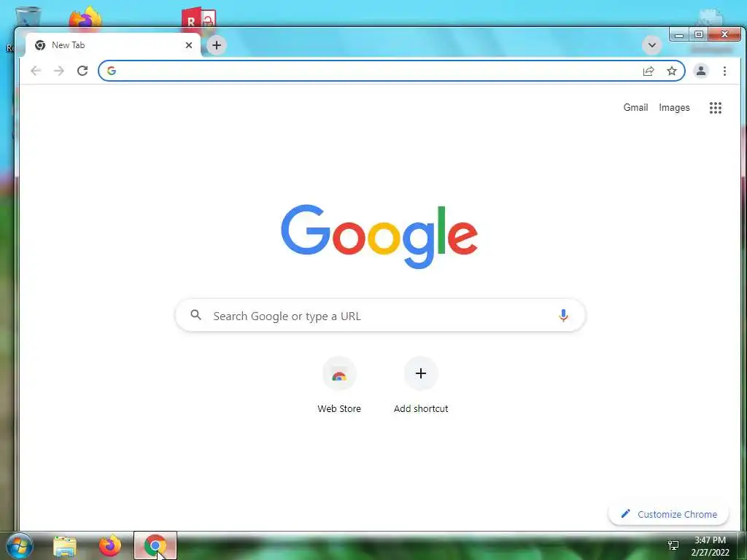Focus the Search Google or type a URL box
The height and width of the screenshot is (560, 747).
tap(380, 316)
